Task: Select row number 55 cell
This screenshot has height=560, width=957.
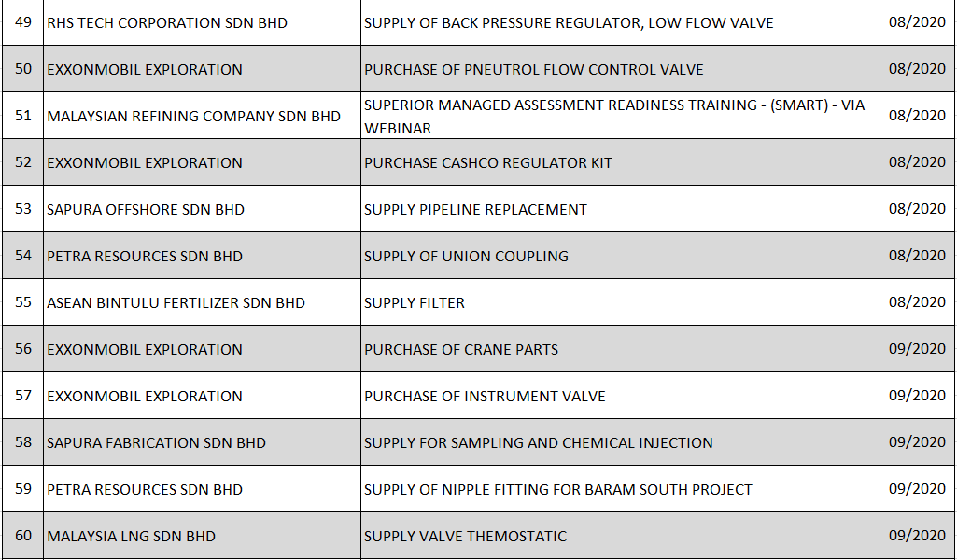Action: (x=23, y=302)
